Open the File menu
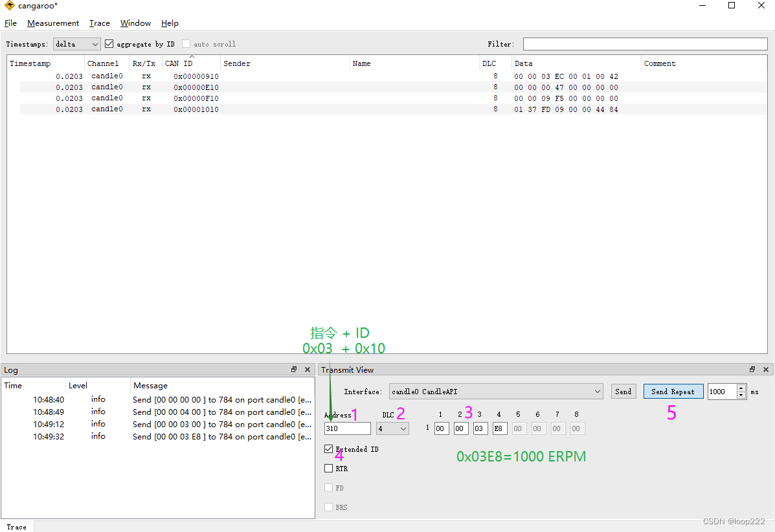The width and height of the screenshot is (775, 532). click(10, 23)
